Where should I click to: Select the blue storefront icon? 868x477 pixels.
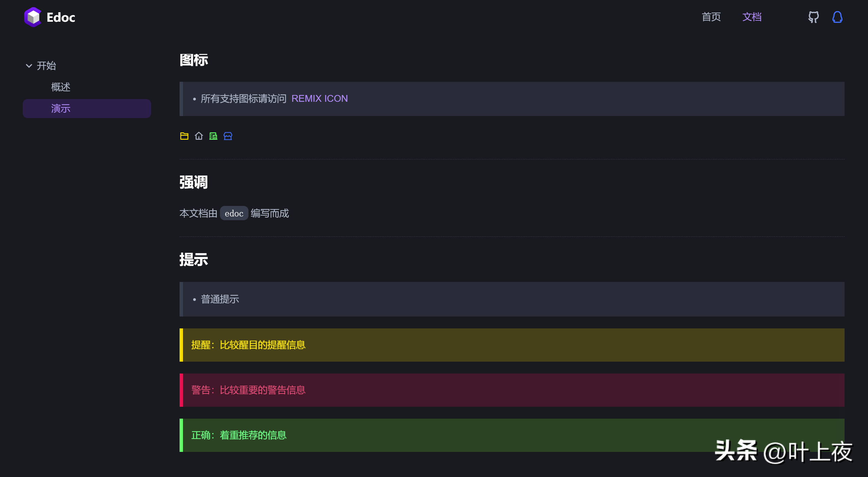(x=227, y=136)
